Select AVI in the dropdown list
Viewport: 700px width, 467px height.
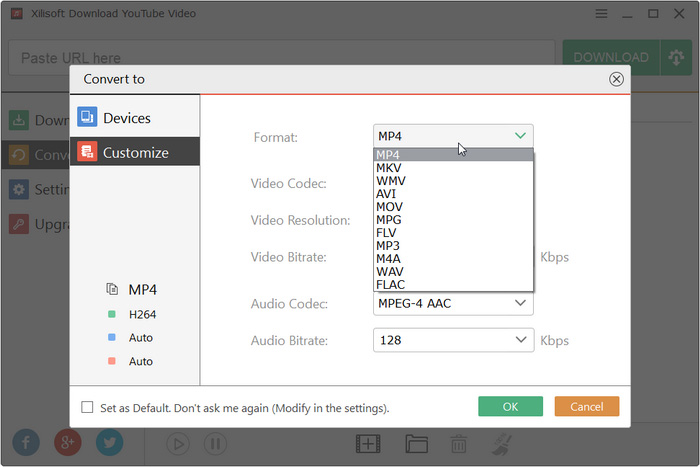[x=453, y=194]
